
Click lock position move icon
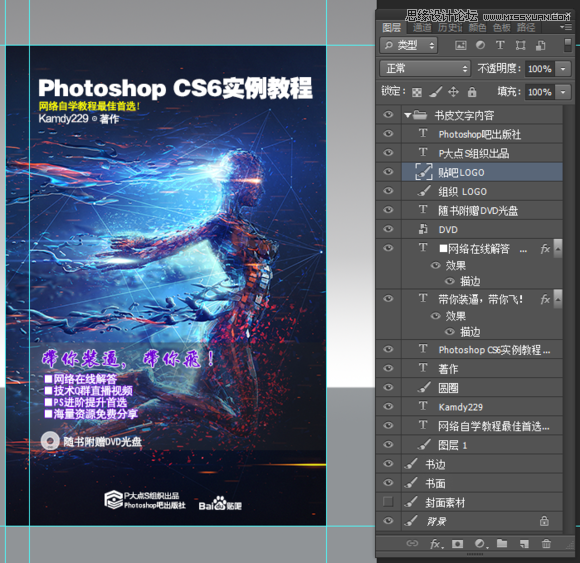tap(453, 92)
